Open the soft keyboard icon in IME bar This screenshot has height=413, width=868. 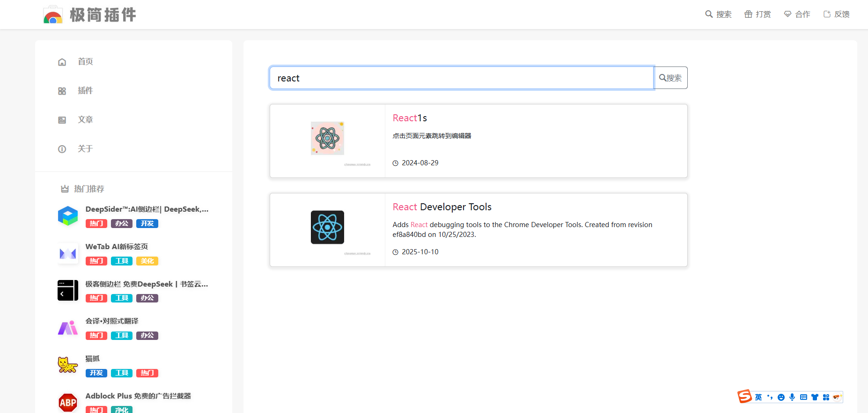803,397
